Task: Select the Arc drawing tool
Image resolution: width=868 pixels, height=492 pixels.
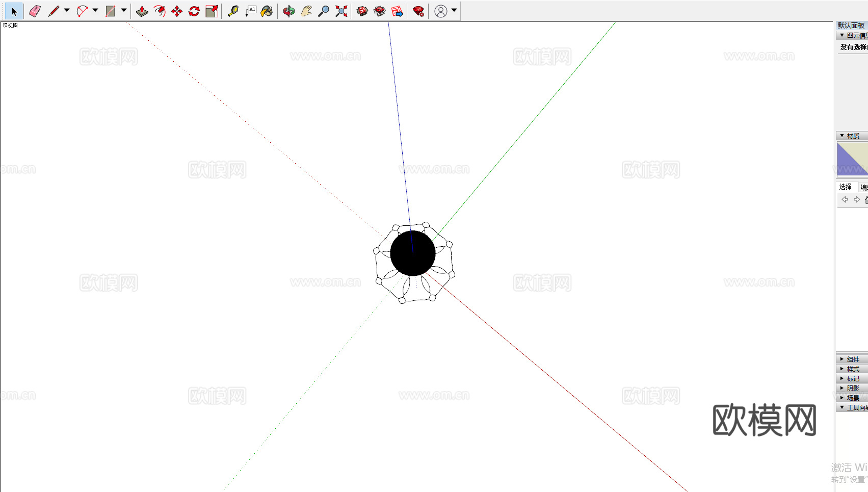Action: (82, 11)
